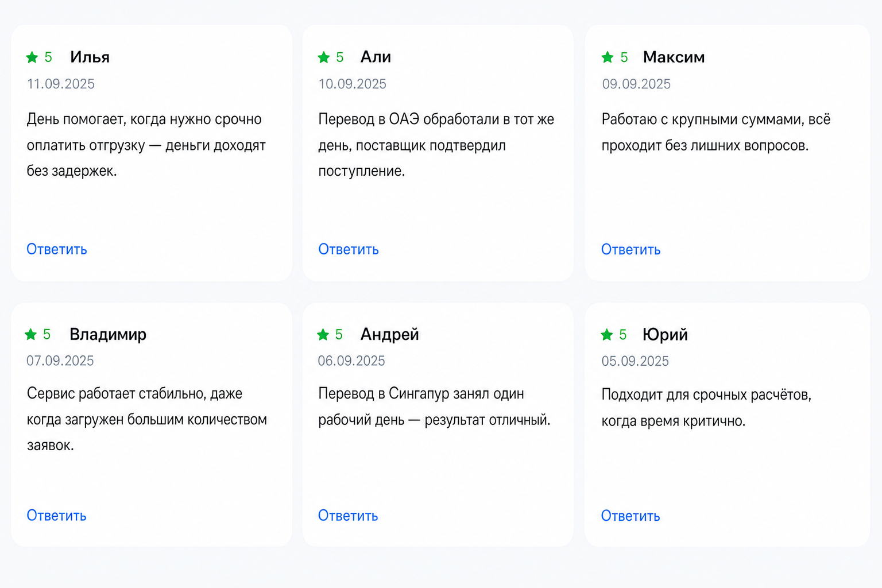Reply to Илья's review via Ответить
The height and width of the screenshot is (588, 882).
(x=57, y=249)
